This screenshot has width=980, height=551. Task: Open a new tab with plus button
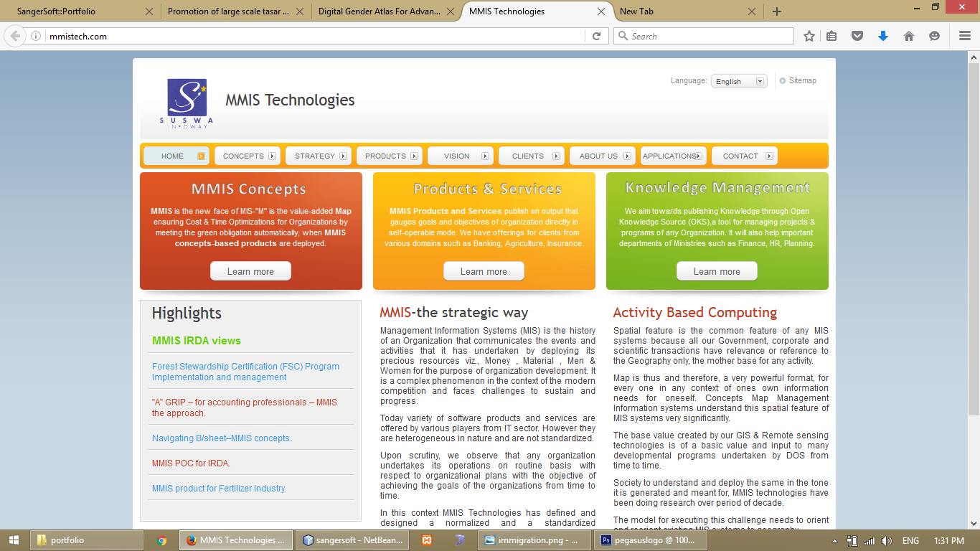coord(777,11)
